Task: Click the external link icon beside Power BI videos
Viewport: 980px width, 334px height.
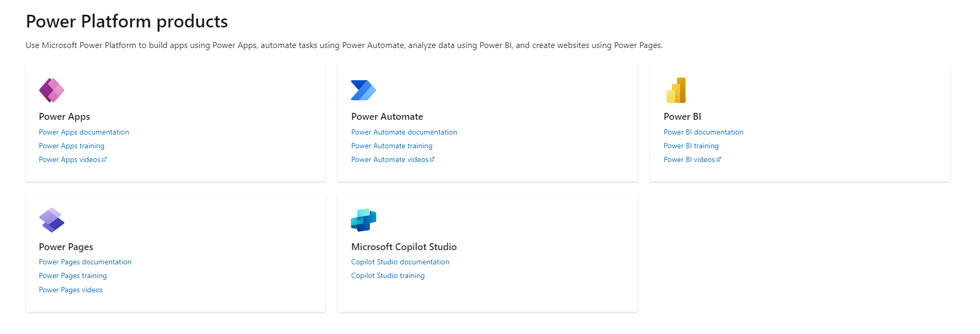Action: 720,159
